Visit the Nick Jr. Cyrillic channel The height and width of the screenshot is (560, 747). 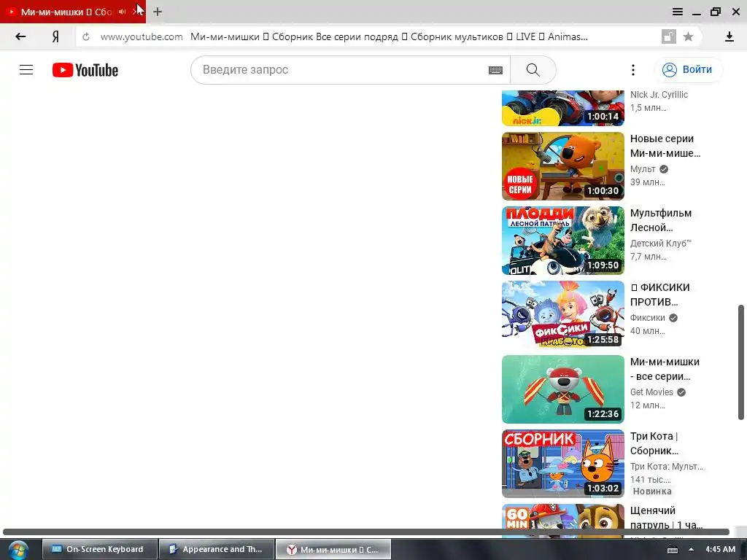[659, 94]
